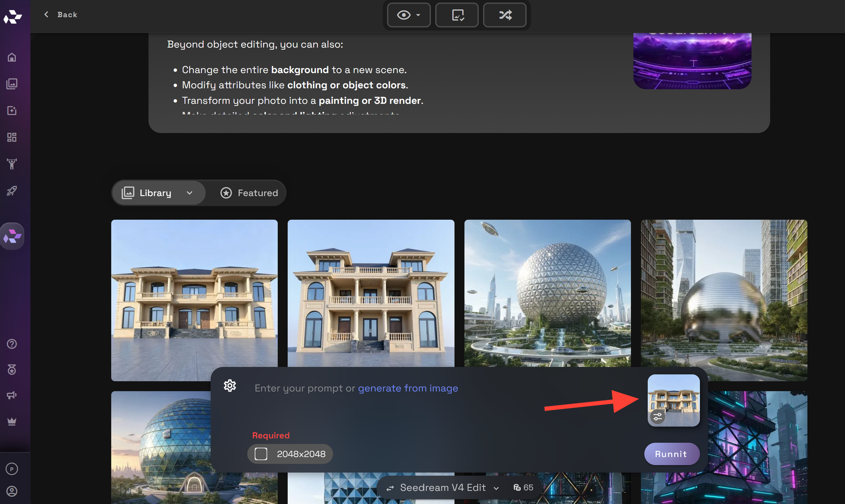Click the rocket icon in the sidebar

coord(12,191)
